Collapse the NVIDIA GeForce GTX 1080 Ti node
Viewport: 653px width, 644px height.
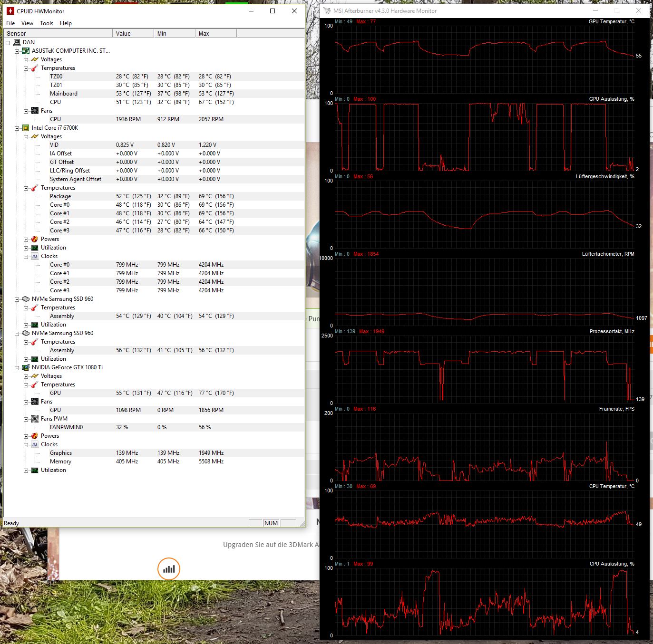pyautogui.click(x=17, y=368)
